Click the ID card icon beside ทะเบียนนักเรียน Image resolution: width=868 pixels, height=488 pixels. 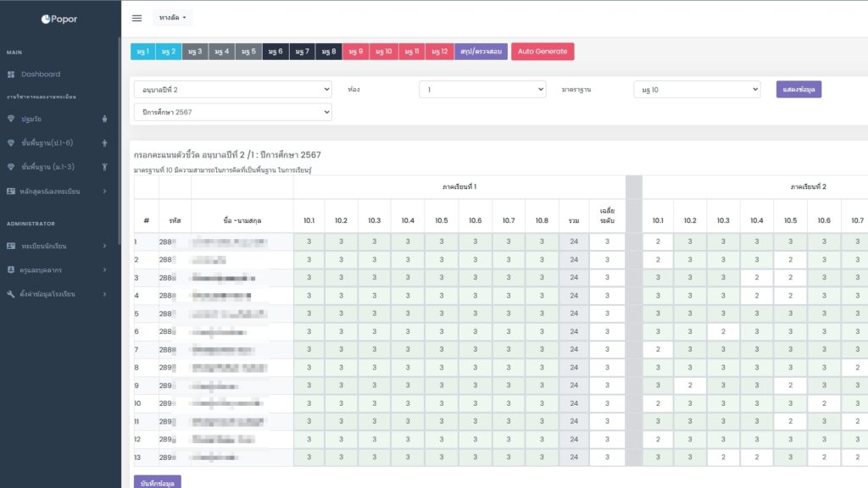[x=11, y=246]
